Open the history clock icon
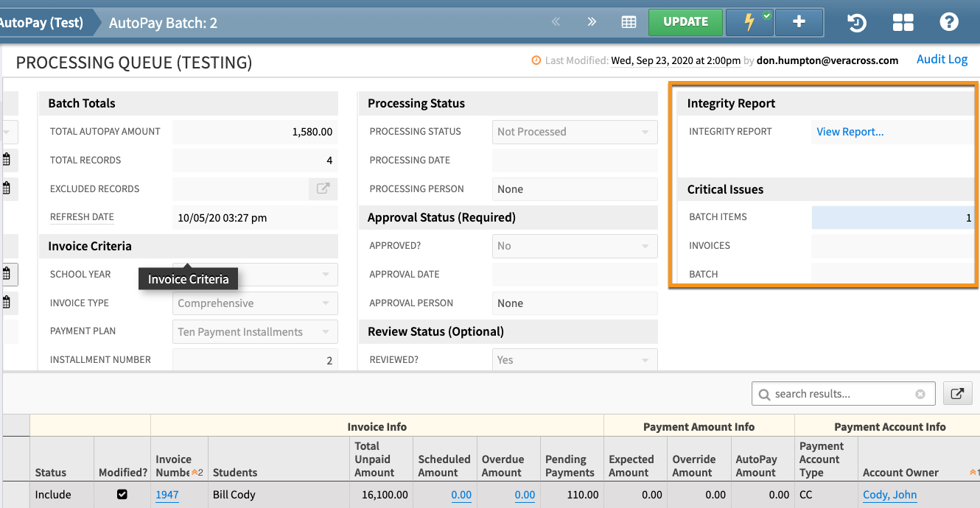980x508 pixels. (856, 23)
